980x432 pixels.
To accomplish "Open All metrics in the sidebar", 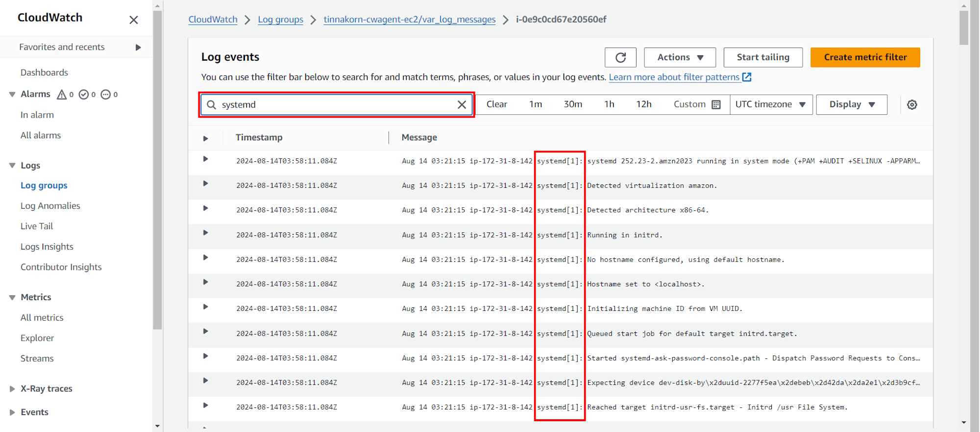I will tap(42, 318).
